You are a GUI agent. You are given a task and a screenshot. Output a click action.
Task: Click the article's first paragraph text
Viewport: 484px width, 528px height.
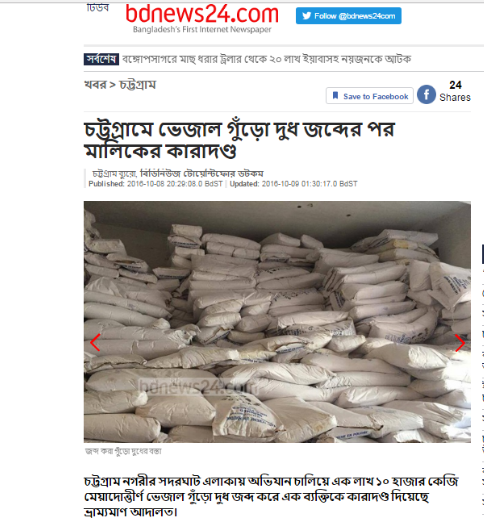271,497
